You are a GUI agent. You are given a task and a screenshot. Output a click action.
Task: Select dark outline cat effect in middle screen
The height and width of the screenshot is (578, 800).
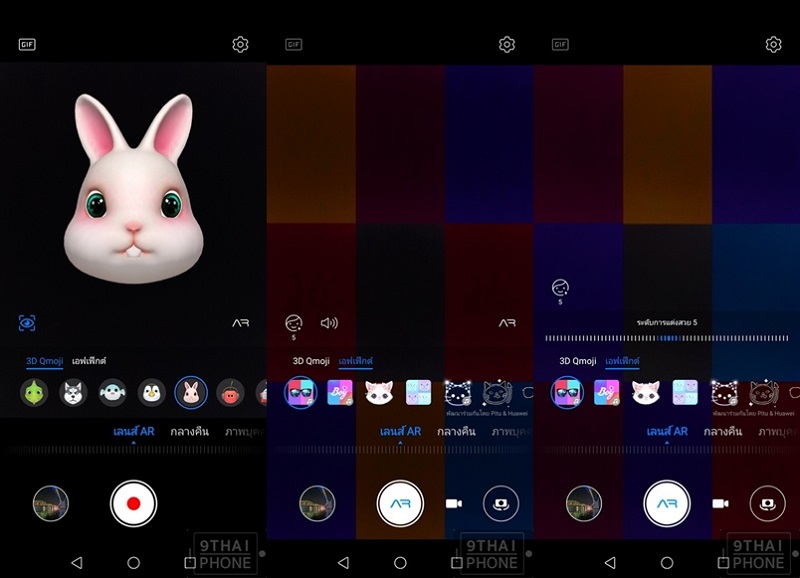pyautogui.click(x=497, y=393)
